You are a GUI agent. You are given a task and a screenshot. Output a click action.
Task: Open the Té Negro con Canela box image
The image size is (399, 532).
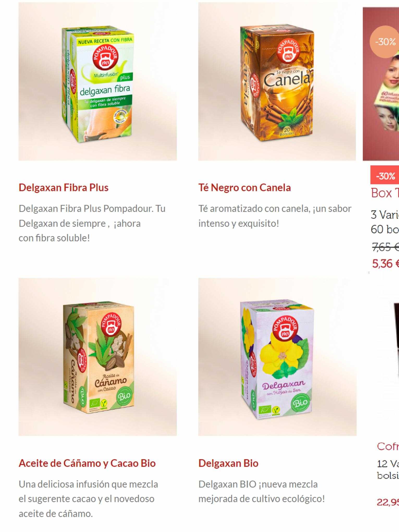[277, 82]
